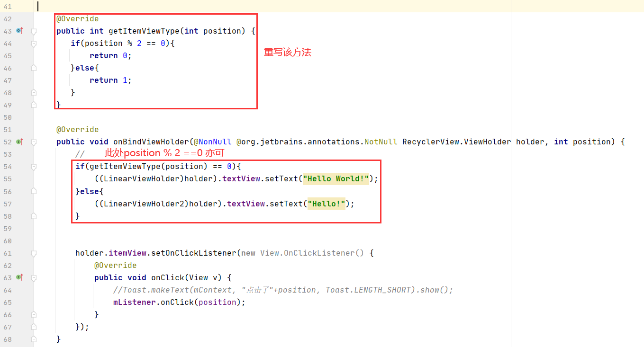Collapse onBindViewHolder method at line 52
This screenshot has width=644, height=347.
[34, 142]
